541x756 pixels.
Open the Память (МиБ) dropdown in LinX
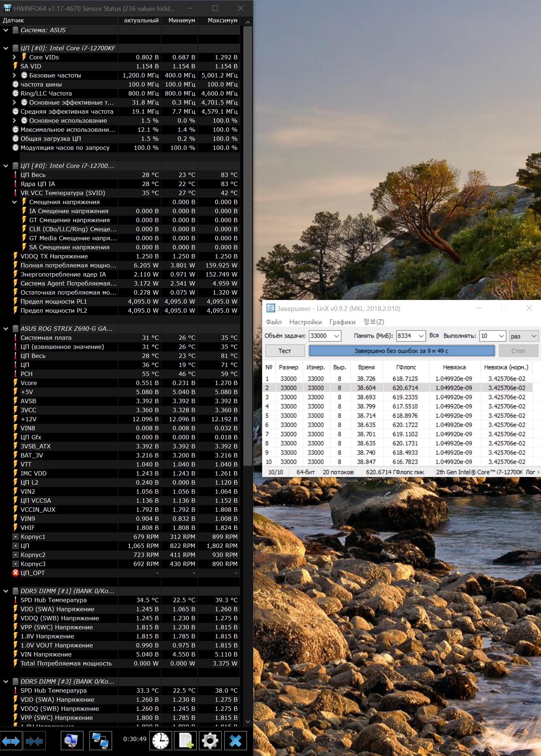421,336
